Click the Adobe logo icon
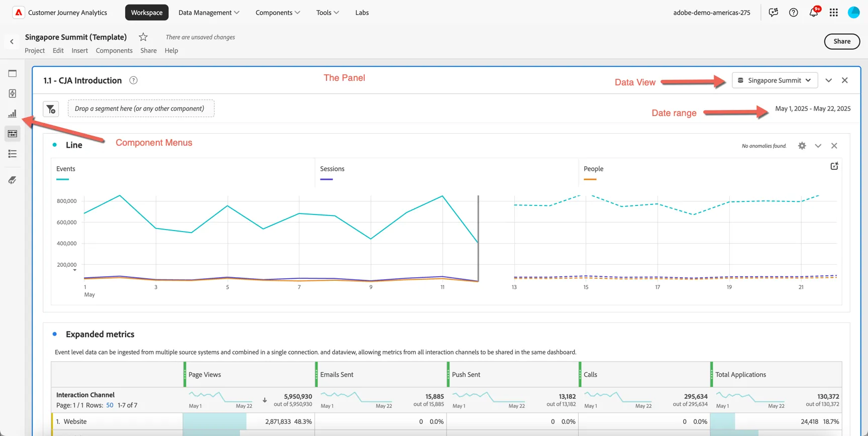 19,13
